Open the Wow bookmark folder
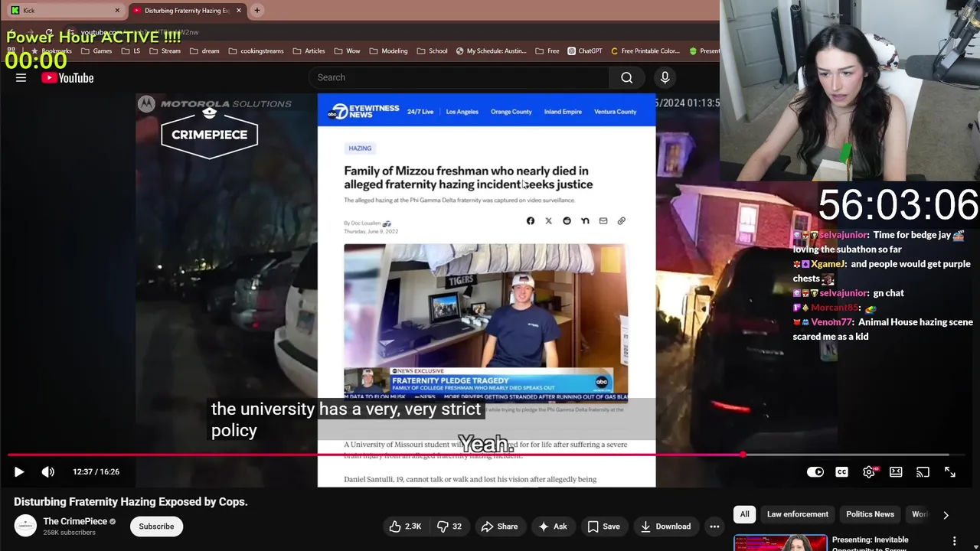Screen dimensions: 980x551 click(348, 51)
